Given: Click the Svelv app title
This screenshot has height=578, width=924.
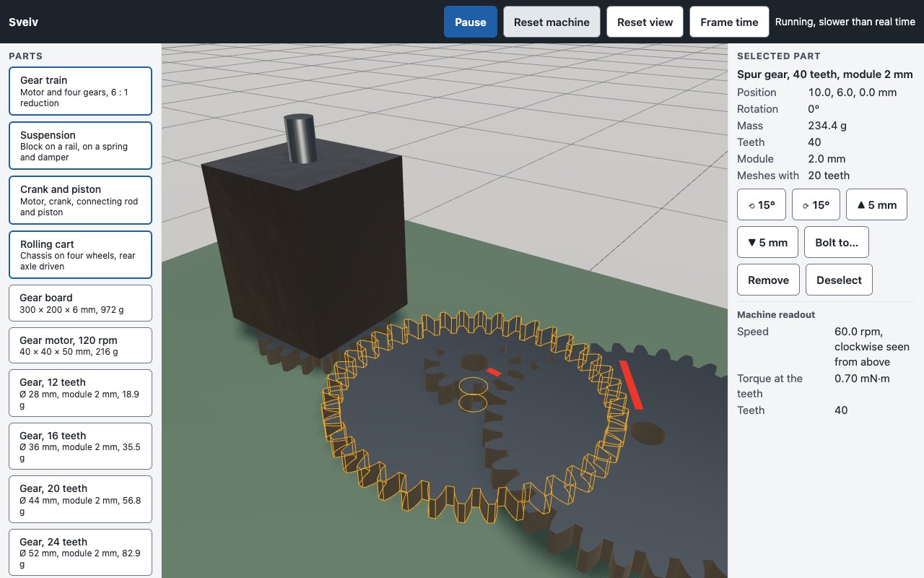Looking at the screenshot, I should pyautogui.click(x=24, y=22).
